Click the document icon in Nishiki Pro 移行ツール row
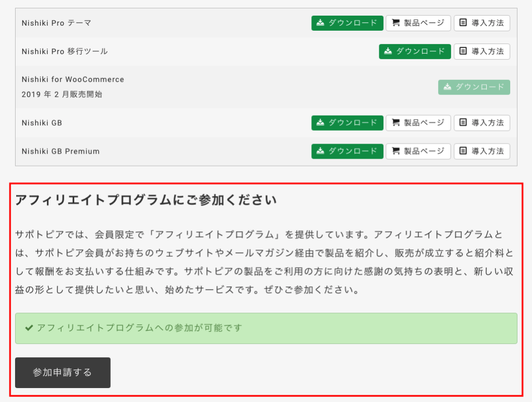This screenshot has width=532, height=402. pos(463,51)
